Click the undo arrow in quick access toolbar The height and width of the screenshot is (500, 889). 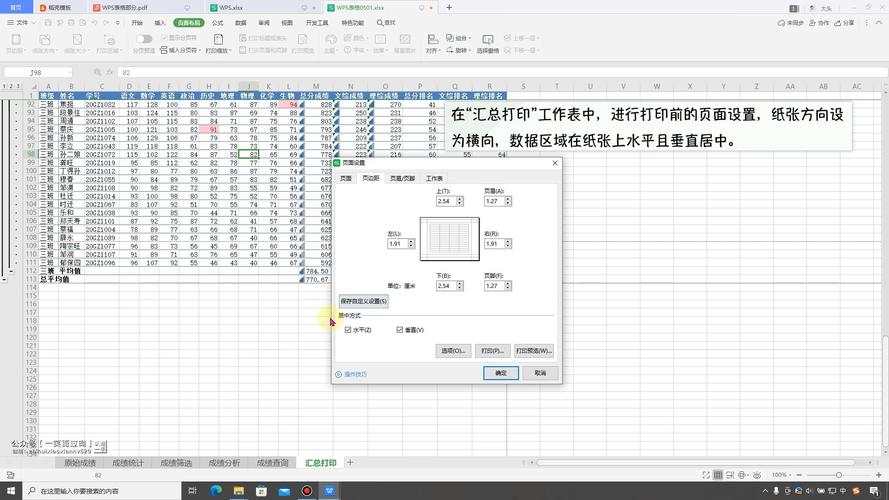(x=94, y=23)
